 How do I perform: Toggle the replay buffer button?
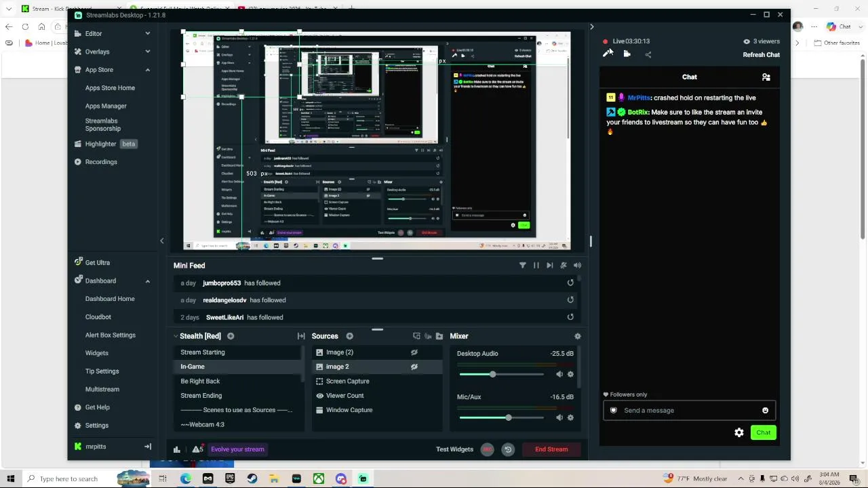click(x=508, y=449)
